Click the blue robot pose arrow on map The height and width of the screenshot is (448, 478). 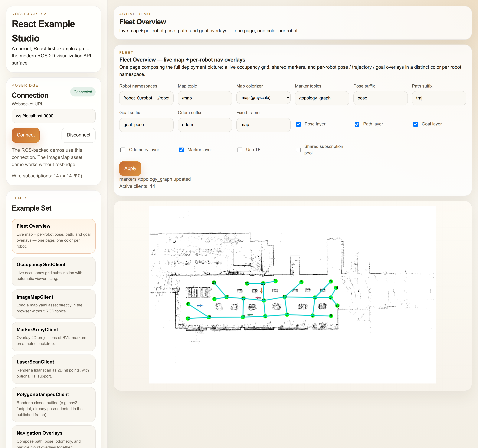[x=200, y=306]
